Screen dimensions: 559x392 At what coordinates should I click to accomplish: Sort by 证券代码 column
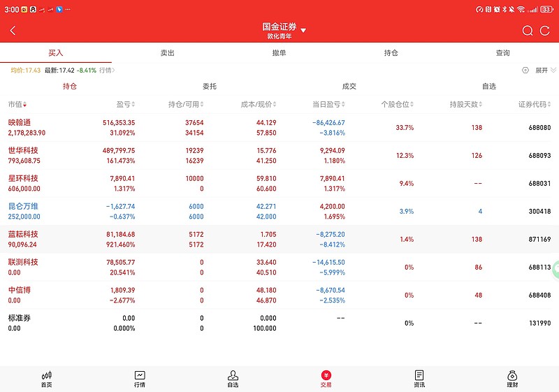[535, 104]
